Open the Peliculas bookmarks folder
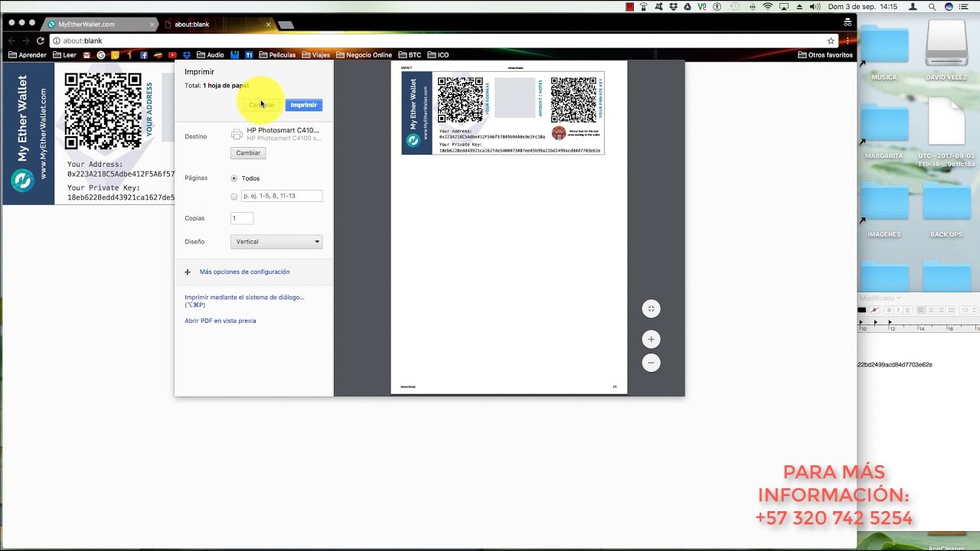This screenshot has height=551, width=980. 277,55
